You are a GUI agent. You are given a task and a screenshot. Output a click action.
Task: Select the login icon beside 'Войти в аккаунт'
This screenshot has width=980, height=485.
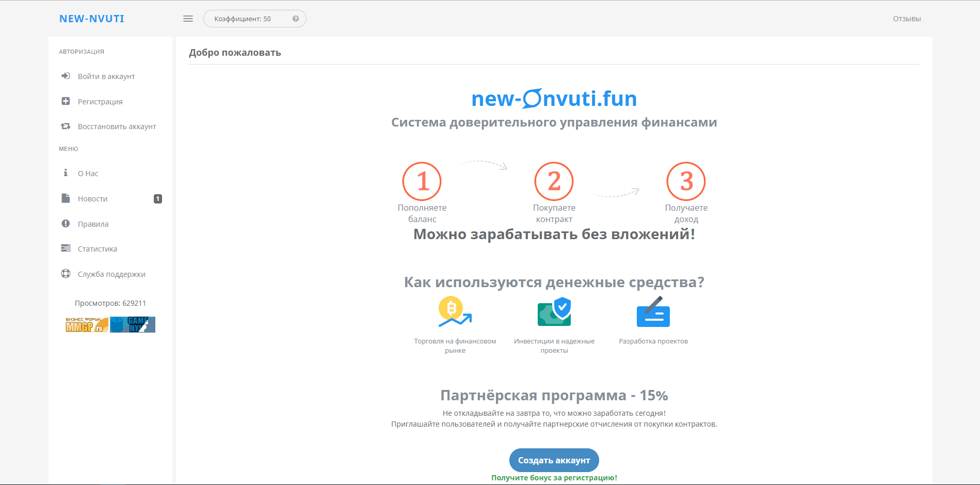[66, 76]
